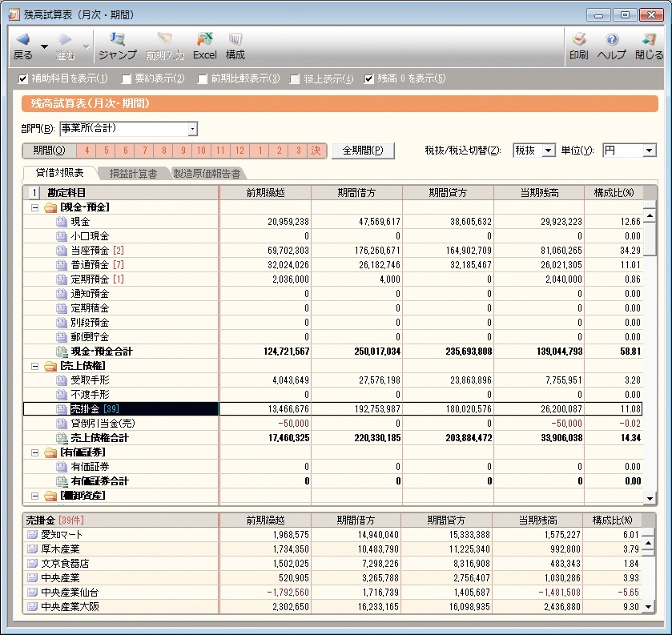Click the main table scrollbar thumb
This screenshot has width=672, height=635.
(650, 239)
